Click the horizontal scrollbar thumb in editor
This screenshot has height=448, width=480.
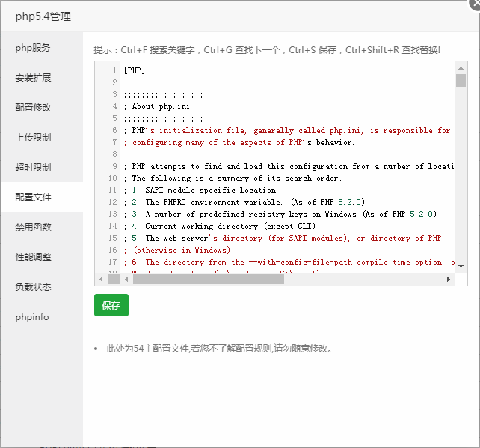pyautogui.click(x=209, y=279)
